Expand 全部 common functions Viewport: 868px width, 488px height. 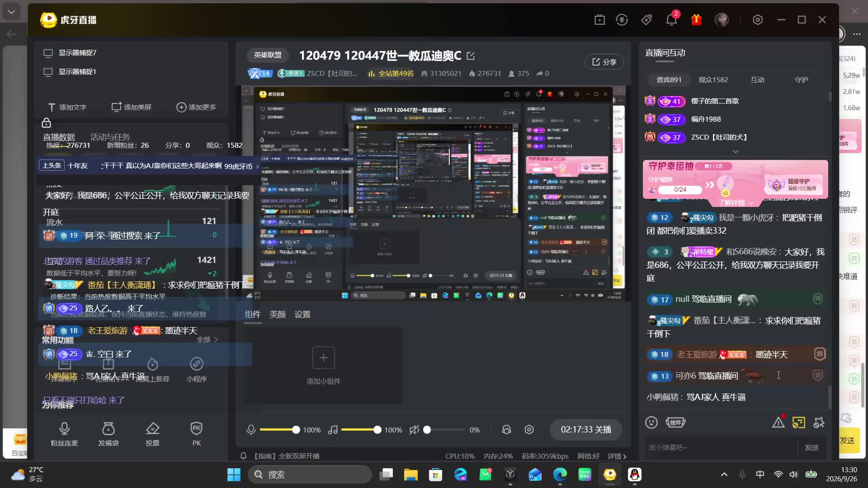pos(208,339)
